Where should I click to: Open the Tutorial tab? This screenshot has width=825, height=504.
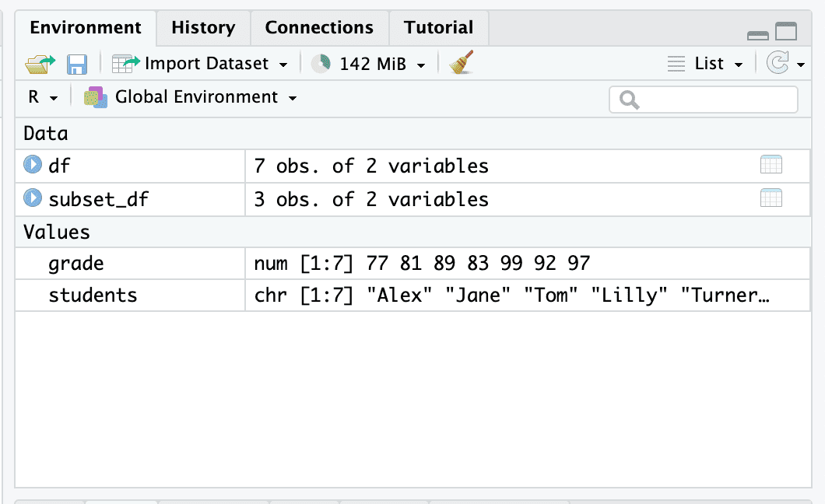tap(439, 28)
